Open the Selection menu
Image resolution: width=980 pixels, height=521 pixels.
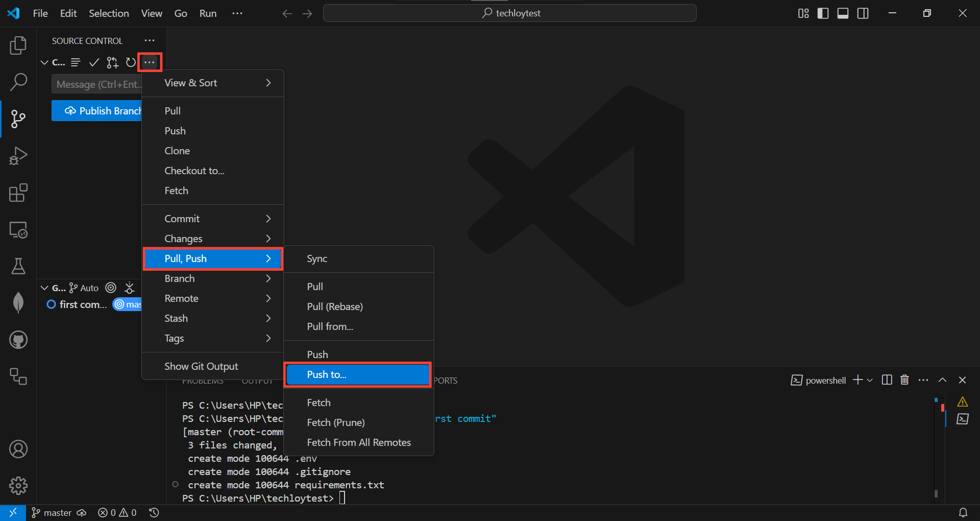tap(109, 13)
